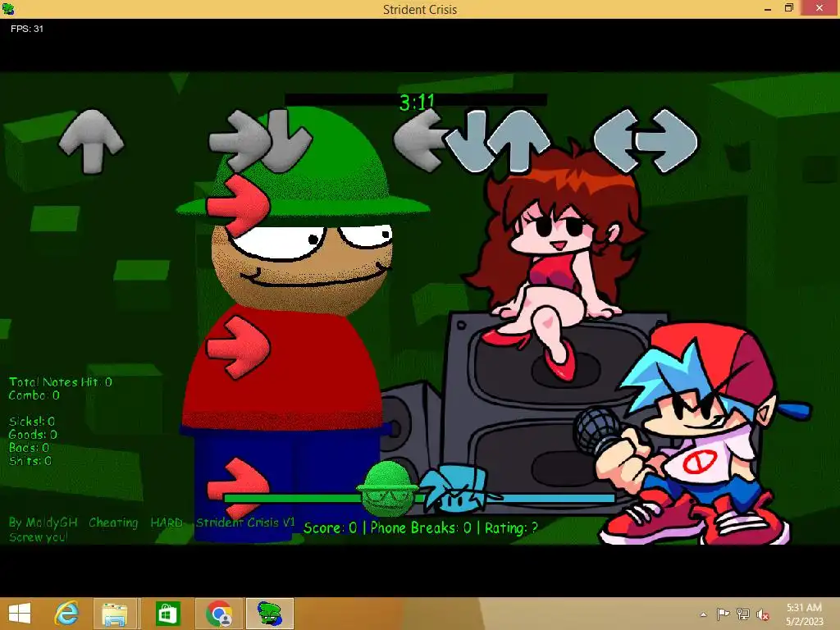Select the Strident Crisis game taskbar icon
Viewport: 840px width, 630px height.
(269, 614)
